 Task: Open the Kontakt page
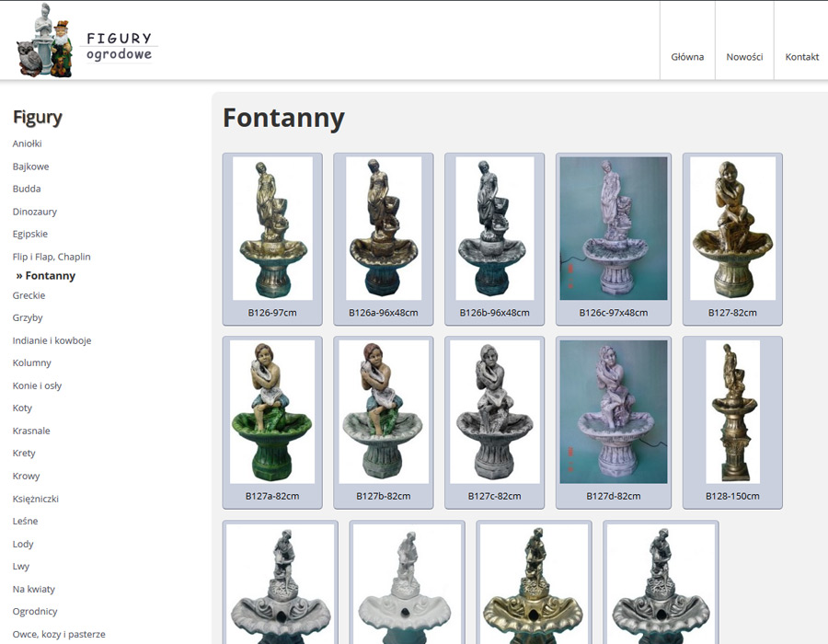coord(801,57)
